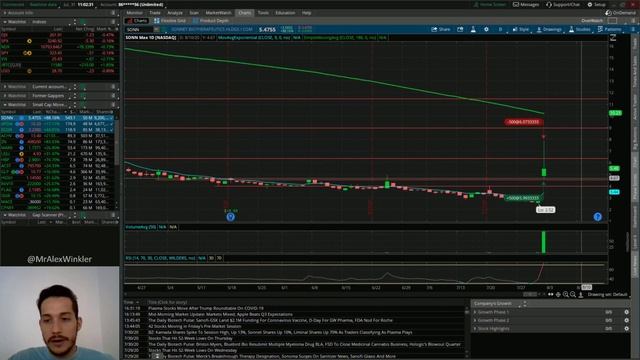Open the Monitor tab
Screen dimensions: 640x360
pos(134,13)
